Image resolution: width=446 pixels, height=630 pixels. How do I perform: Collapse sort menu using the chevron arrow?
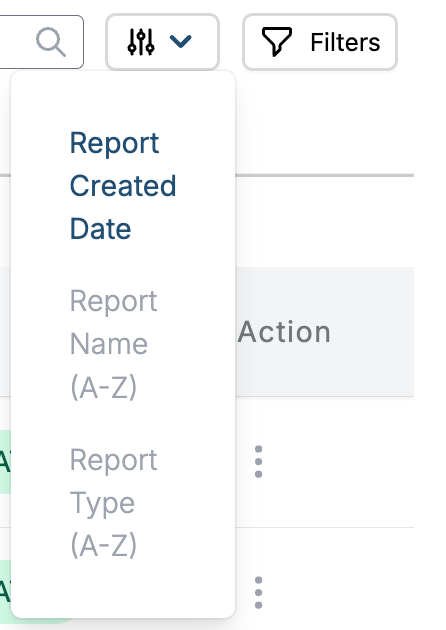[181, 41]
